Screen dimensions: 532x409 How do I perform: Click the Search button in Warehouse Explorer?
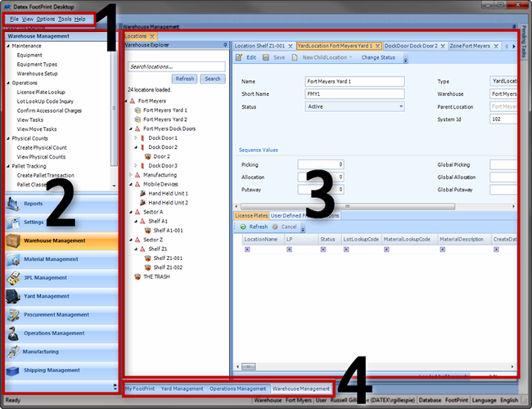click(213, 79)
